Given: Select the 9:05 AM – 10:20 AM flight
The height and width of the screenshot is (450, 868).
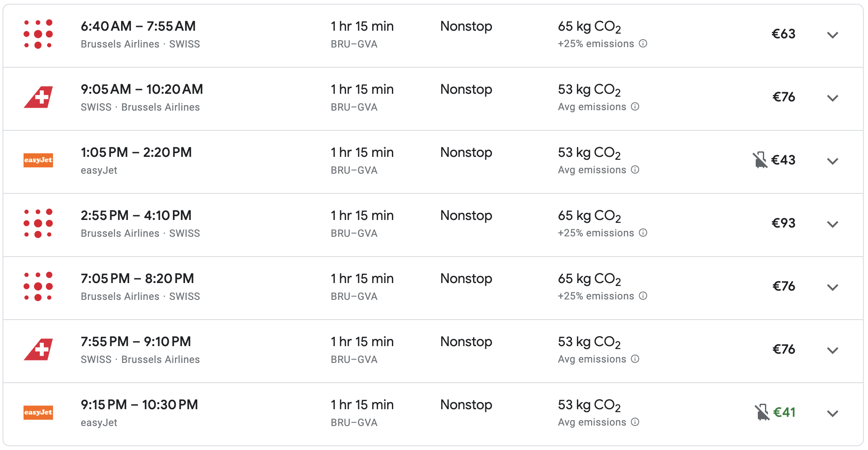Looking at the screenshot, I should pos(142,90).
